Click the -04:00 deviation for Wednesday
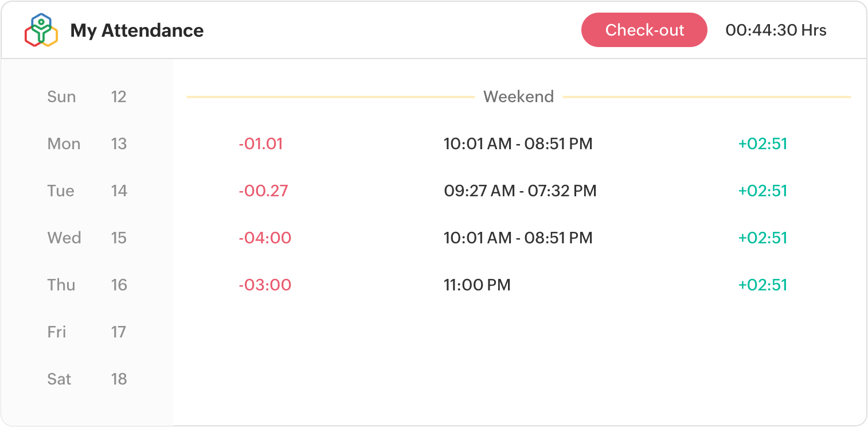This screenshot has width=868, height=427. (265, 238)
